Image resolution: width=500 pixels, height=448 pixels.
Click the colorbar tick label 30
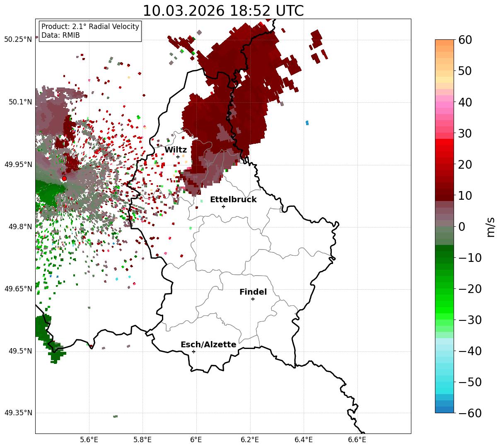pyautogui.click(x=465, y=133)
